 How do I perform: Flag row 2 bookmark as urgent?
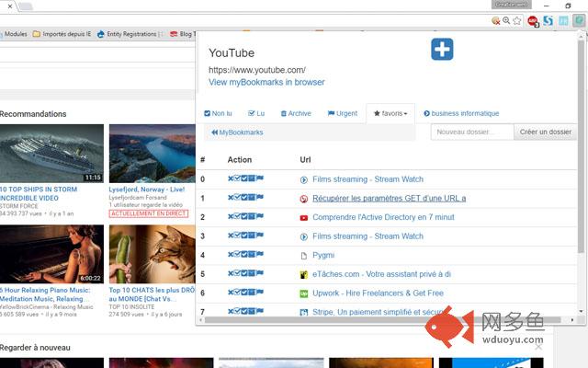(x=260, y=217)
